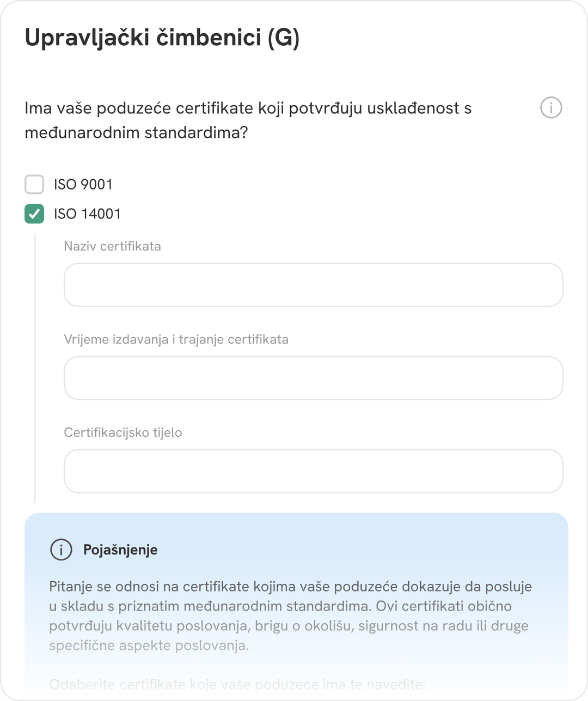
Task: Click the question line "Ima vaše poduzeće certifikate"
Action: (248, 108)
